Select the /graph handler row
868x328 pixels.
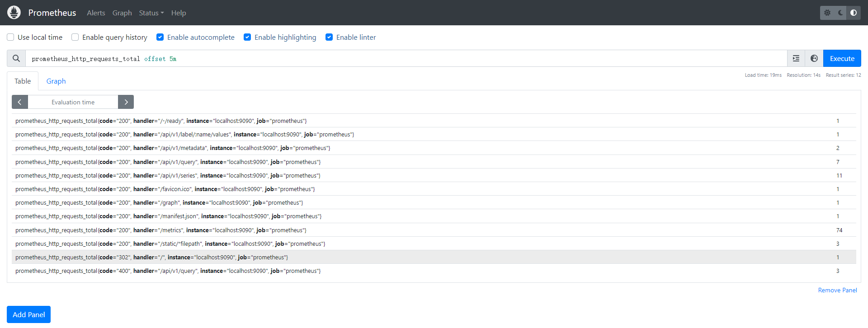coord(434,202)
